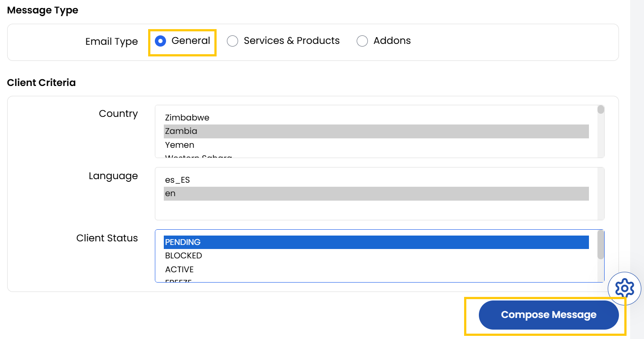Pick Zambia from the Country list
Image resolution: width=644 pixels, height=339 pixels.
click(181, 131)
